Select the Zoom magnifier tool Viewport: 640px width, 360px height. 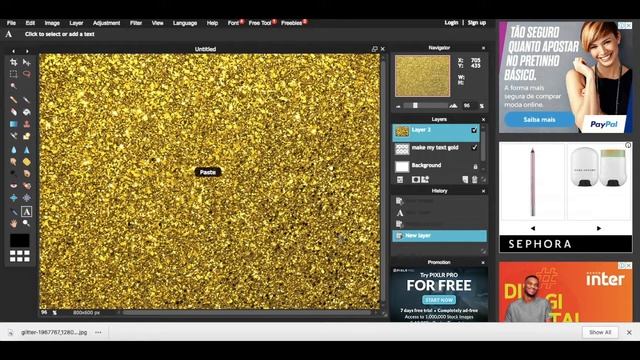[27, 223]
